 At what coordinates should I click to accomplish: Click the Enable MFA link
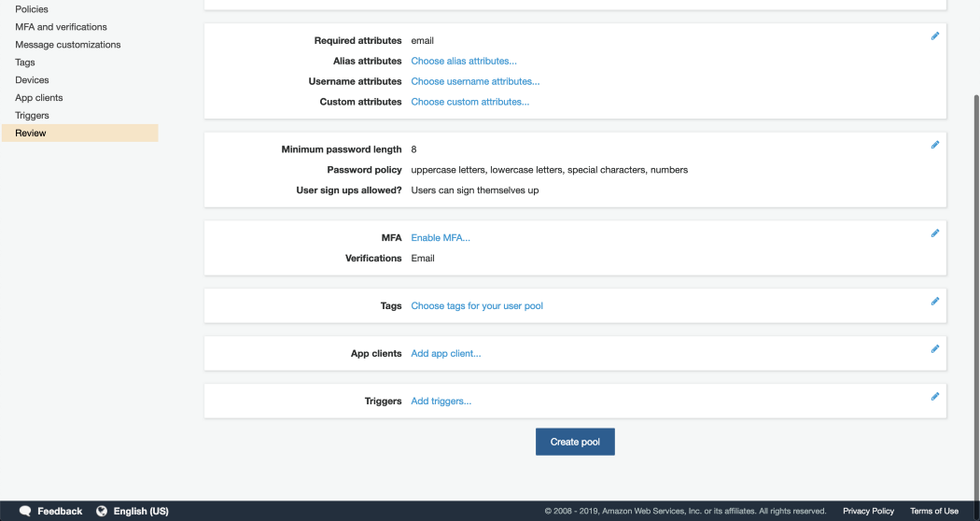click(441, 238)
